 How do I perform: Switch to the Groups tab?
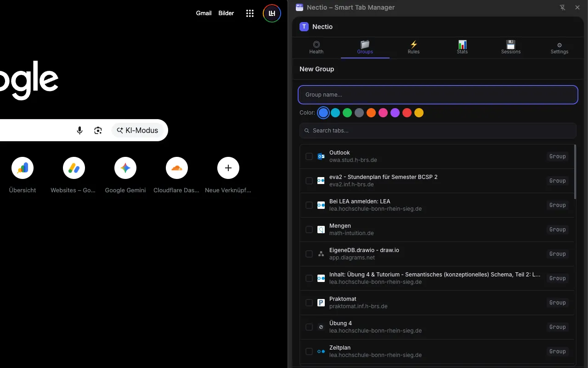coord(365,47)
